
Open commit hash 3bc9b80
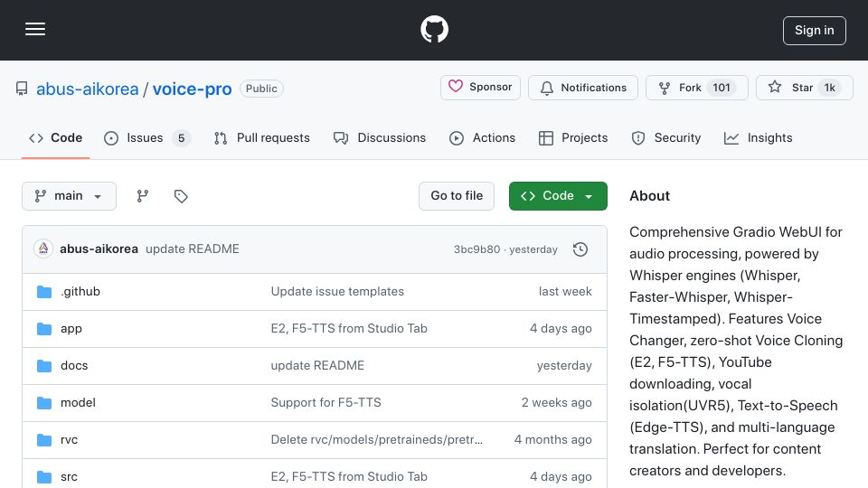coord(476,249)
